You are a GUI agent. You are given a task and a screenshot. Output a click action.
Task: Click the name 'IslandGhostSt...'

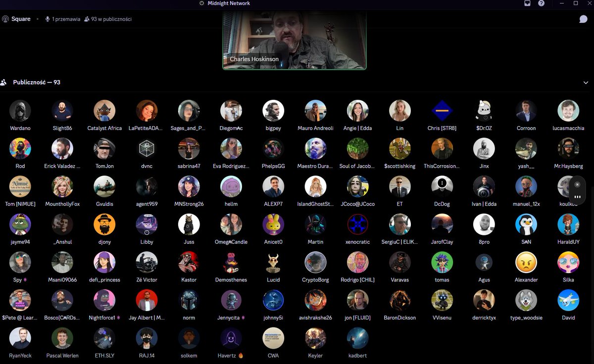click(315, 204)
